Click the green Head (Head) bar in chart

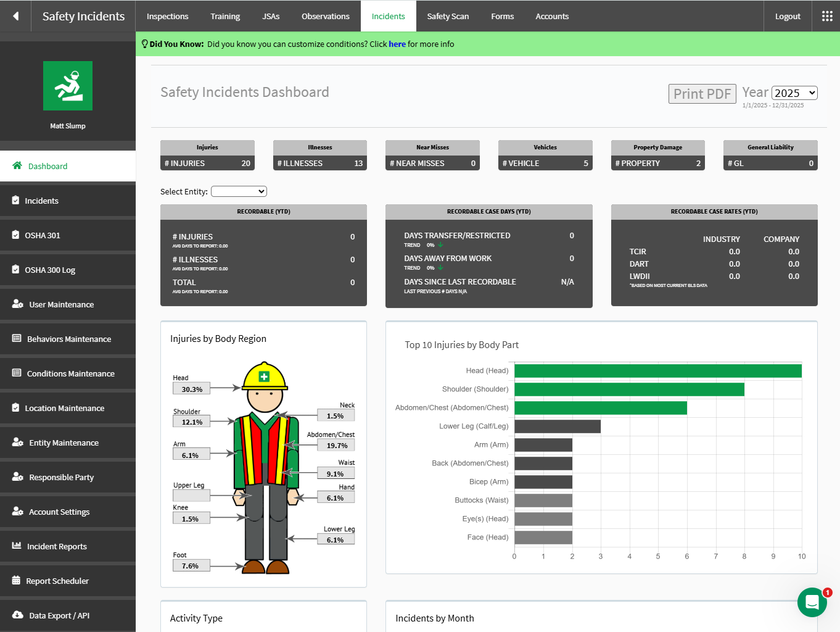(658, 371)
